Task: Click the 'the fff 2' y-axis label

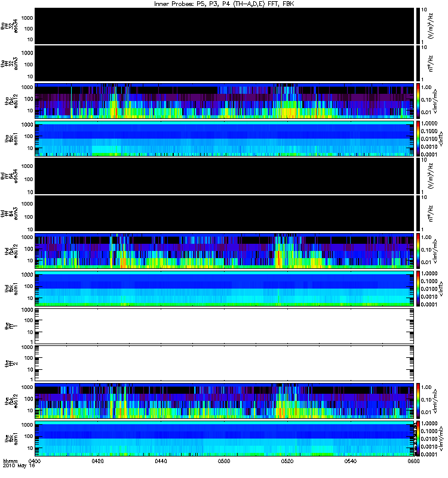Action: tap(11, 363)
